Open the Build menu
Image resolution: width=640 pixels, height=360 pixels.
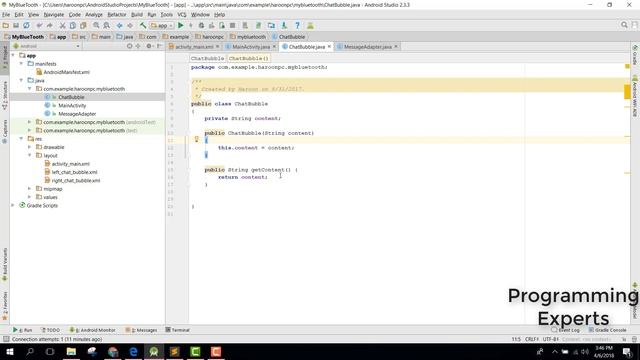137,15
